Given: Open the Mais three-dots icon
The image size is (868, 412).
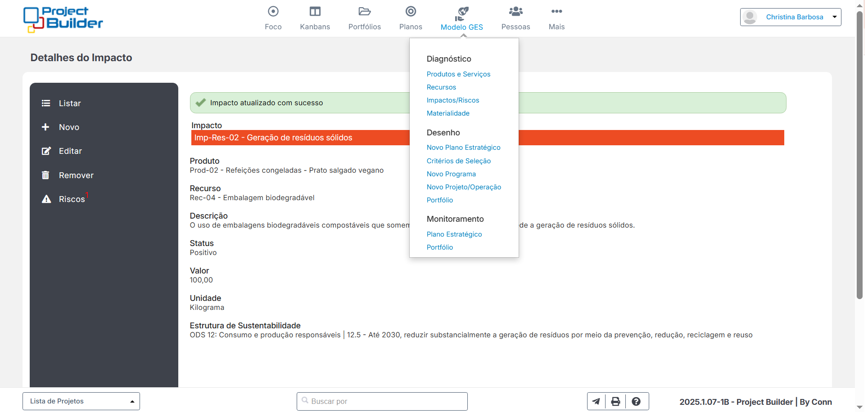Looking at the screenshot, I should coord(556,11).
